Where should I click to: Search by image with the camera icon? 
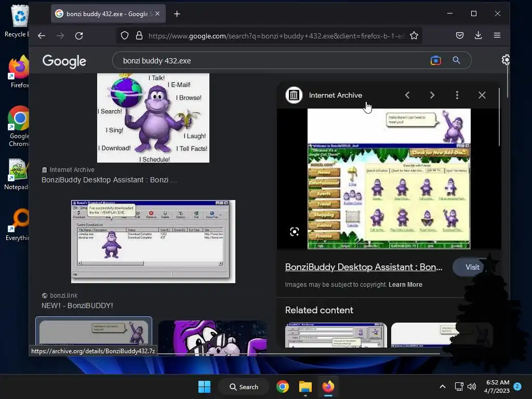tap(436, 60)
